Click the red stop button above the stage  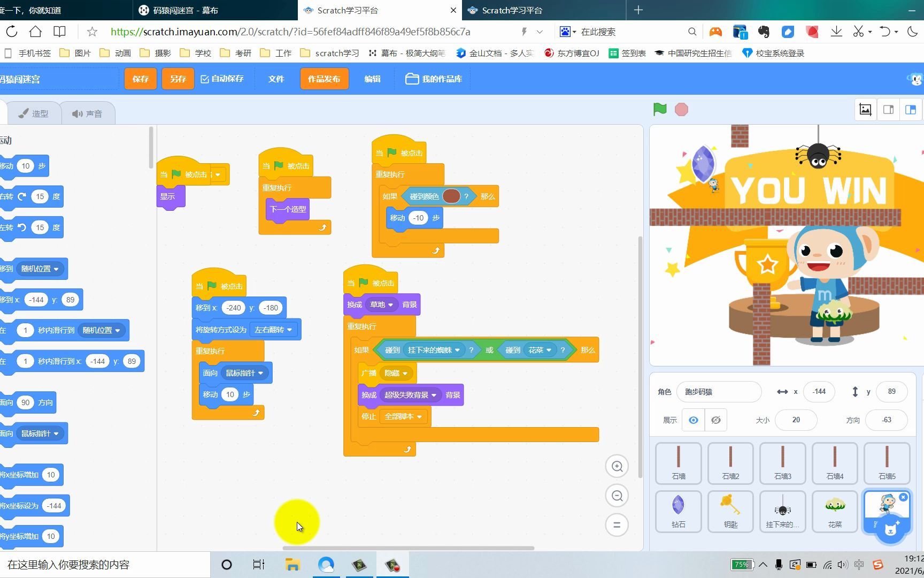coord(681,109)
